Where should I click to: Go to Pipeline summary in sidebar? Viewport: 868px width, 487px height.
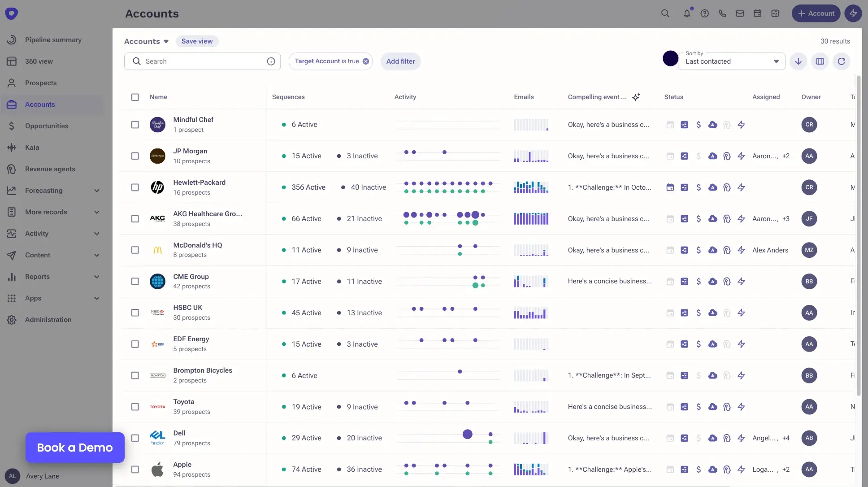point(53,40)
